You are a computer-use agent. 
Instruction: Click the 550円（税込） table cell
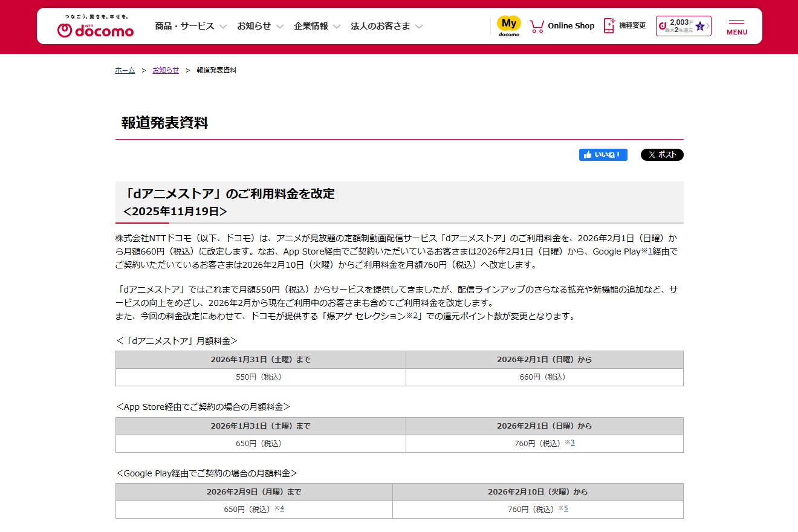pyautogui.click(x=261, y=377)
